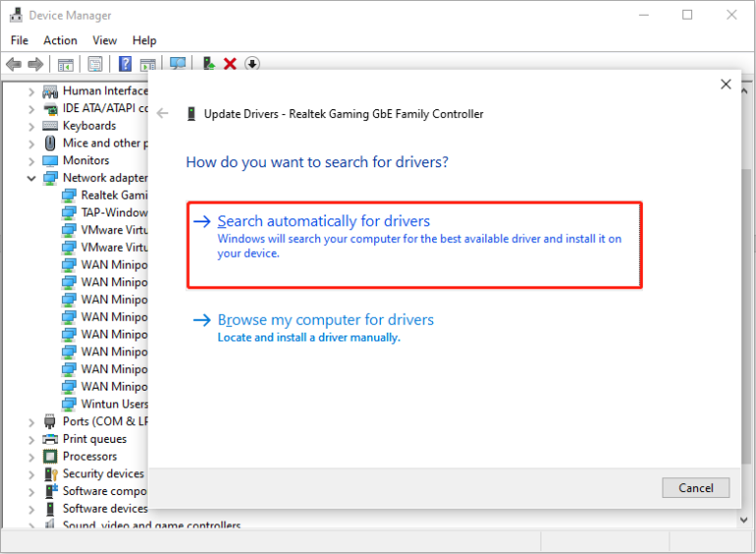Expand the Print queues node
Image resolution: width=756 pixels, height=554 pixels.
click(x=31, y=440)
